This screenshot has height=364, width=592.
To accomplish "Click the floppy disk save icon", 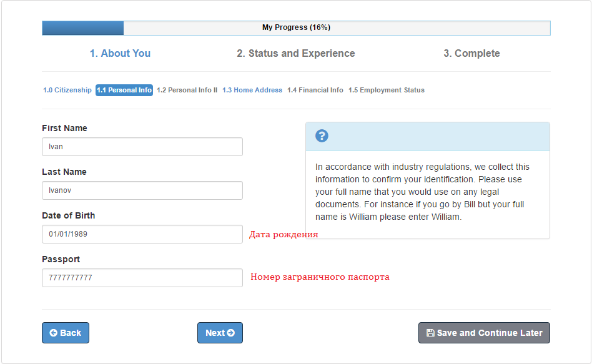I will [x=430, y=333].
